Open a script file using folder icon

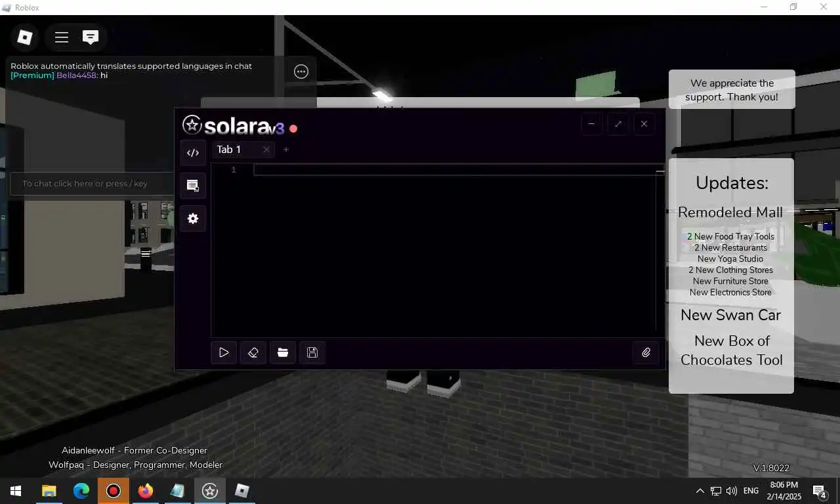[x=283, y=352]
